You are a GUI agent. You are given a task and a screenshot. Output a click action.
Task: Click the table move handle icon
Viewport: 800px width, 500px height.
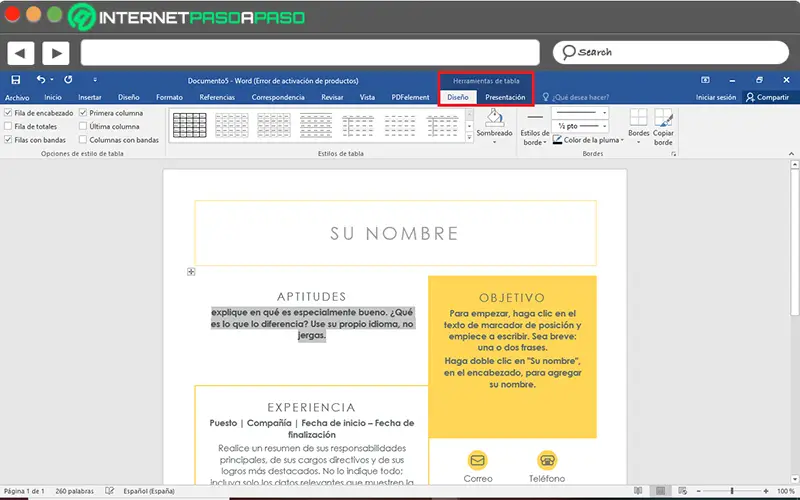coord(191,272)
